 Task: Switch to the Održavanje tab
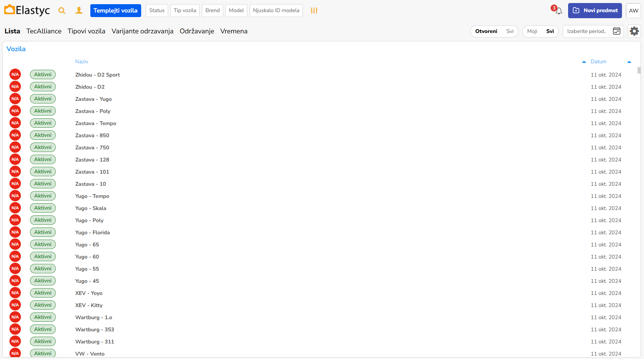coord(197,31)
